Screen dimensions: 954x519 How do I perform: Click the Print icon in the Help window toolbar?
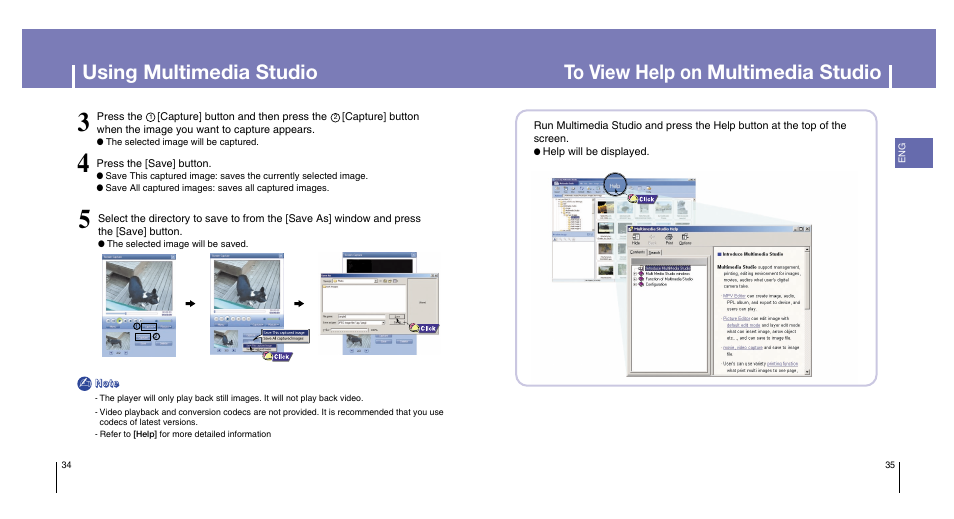(669, 239)
